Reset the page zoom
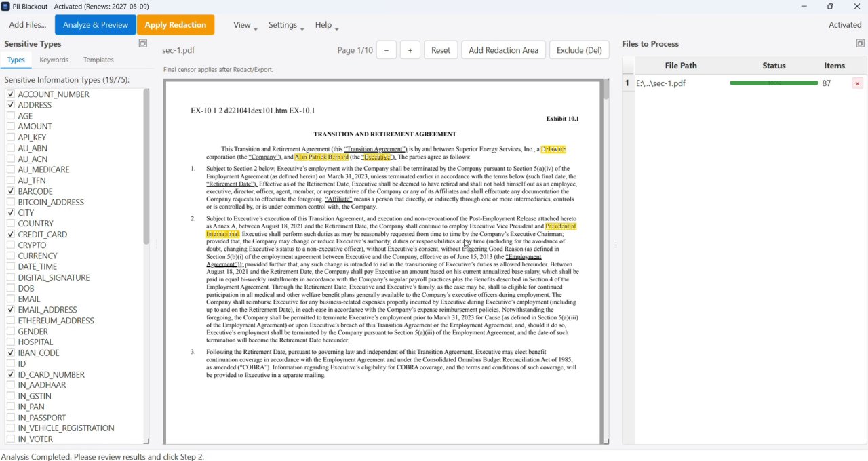 441,50
